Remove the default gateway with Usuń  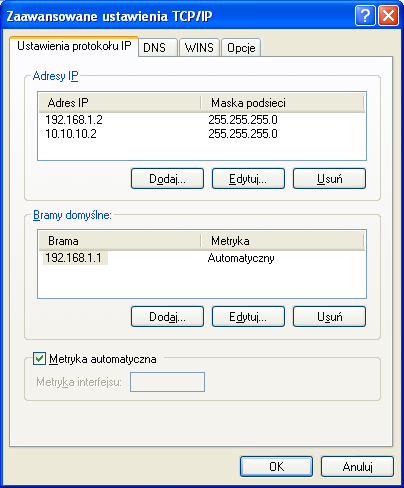(x=329, y=317)
